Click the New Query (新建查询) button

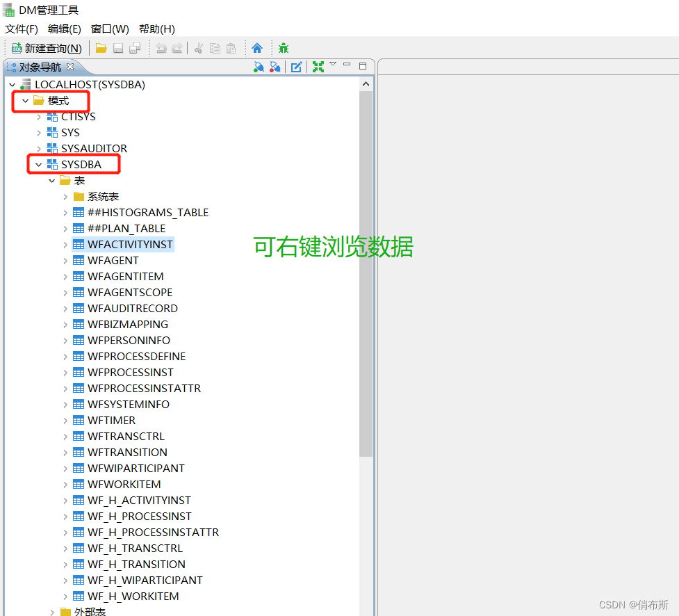[47, 48]
